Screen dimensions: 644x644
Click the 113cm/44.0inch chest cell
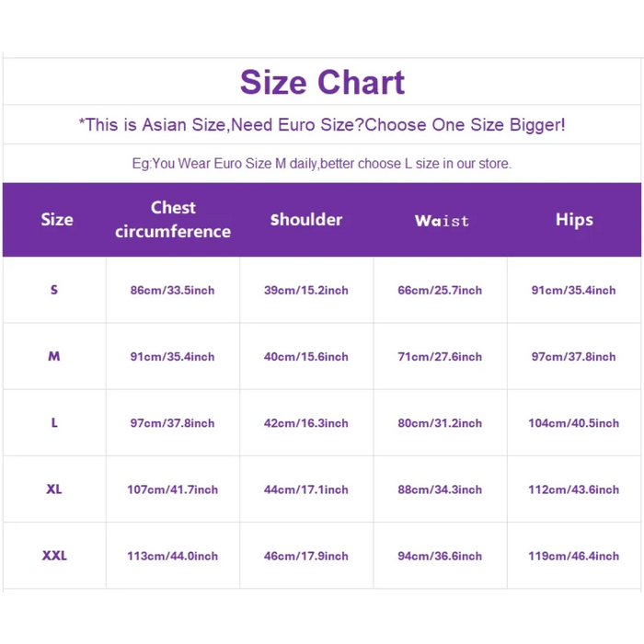[172, 556]
